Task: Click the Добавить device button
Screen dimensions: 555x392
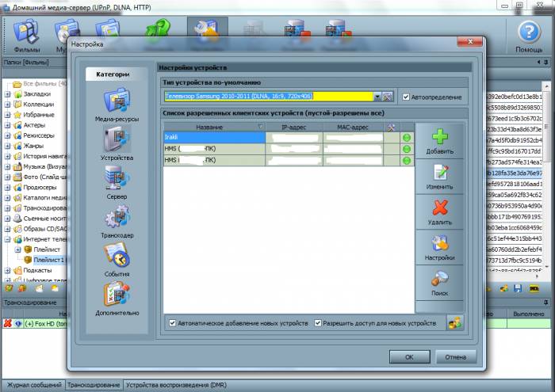Action: coord(439,141)
